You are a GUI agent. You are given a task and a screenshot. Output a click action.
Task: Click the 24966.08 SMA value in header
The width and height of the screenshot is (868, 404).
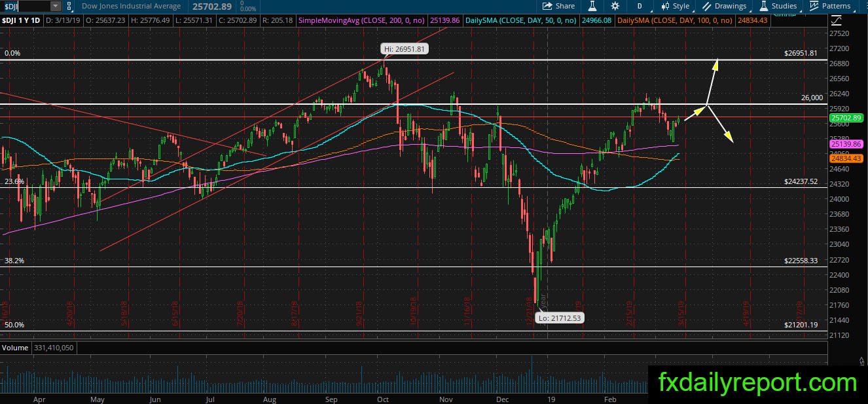click(597, 21)
